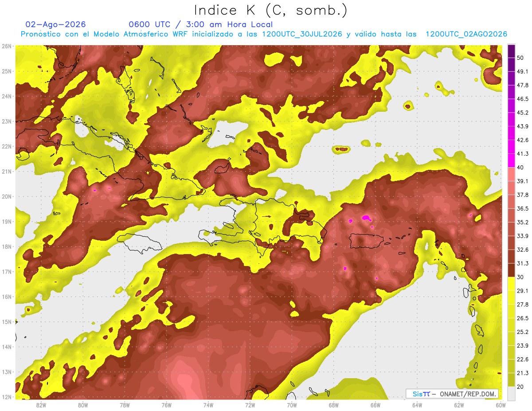
Task: Select the 60W longitude axis label
Action: [x=501, y=405]
